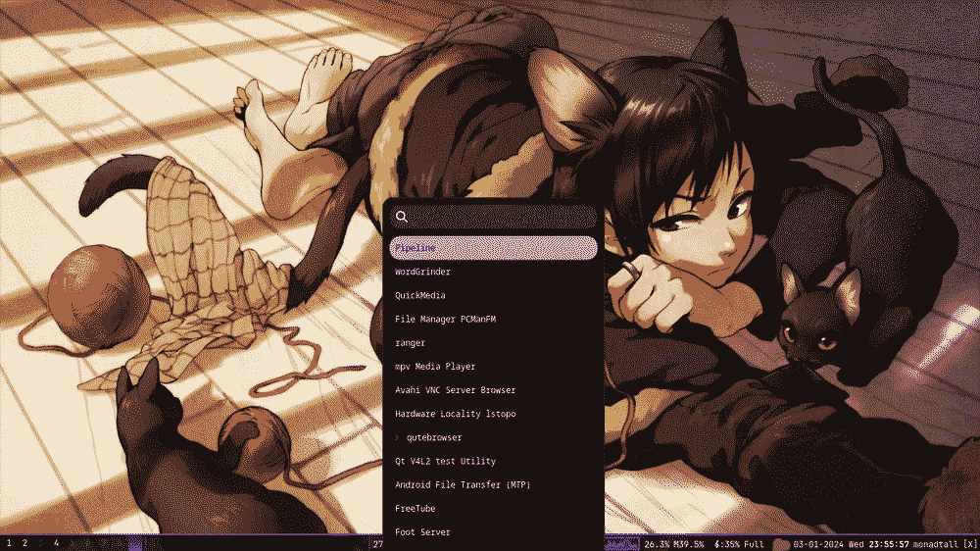Select Hardware Locality lstopo entry

pyautogui.click(x=455, y=414)
